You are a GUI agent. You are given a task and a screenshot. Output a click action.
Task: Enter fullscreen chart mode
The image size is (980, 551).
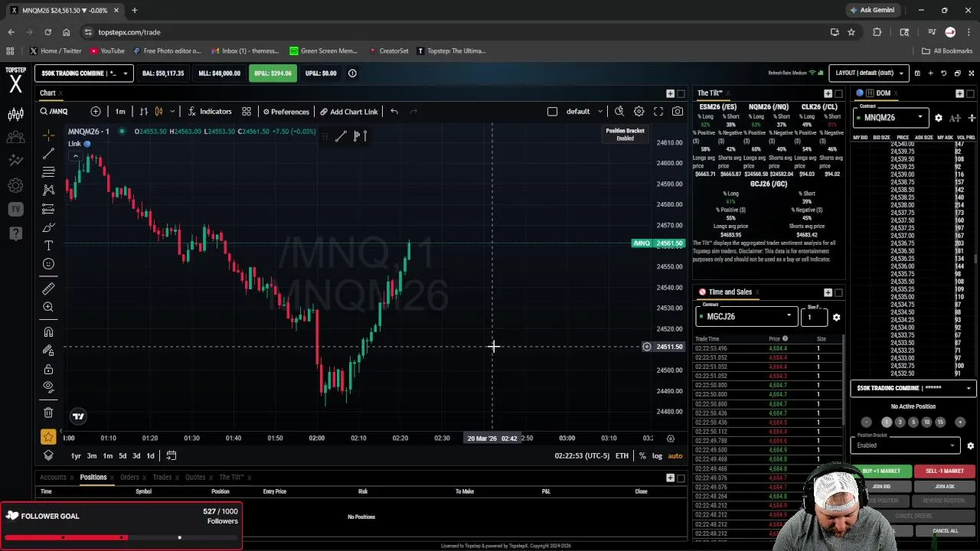pos(658,112)
